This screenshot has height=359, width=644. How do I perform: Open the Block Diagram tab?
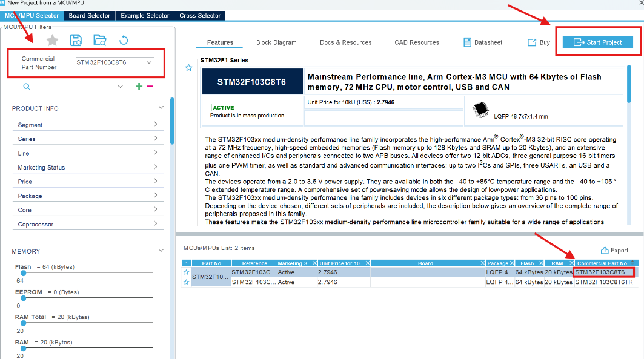pos(276,42)
